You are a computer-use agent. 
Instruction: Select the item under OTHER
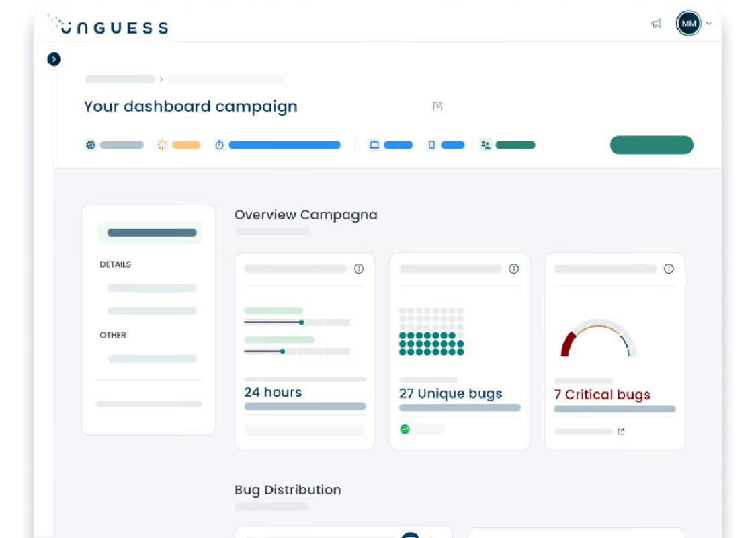point(152,359)
